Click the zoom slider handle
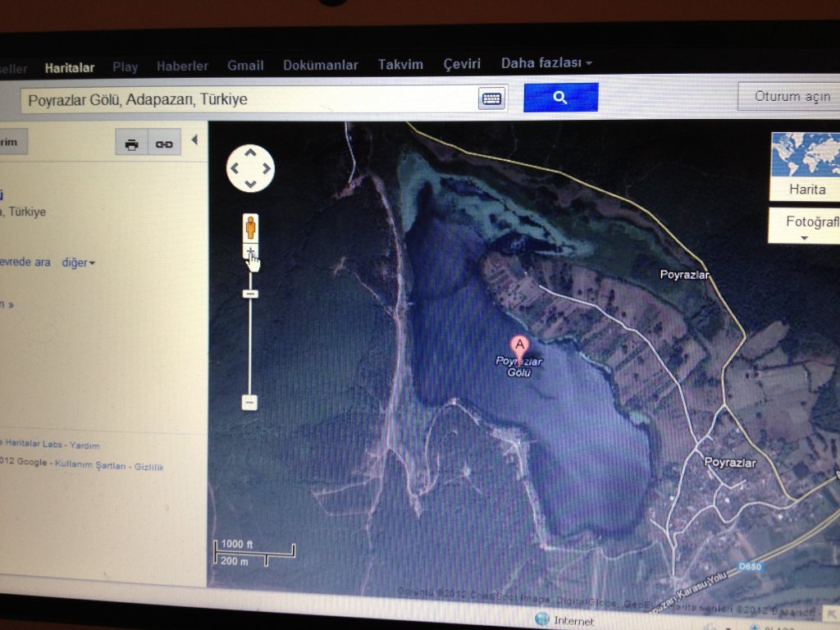The width and height of the screenshot is (840, 630). coord(250,294)
